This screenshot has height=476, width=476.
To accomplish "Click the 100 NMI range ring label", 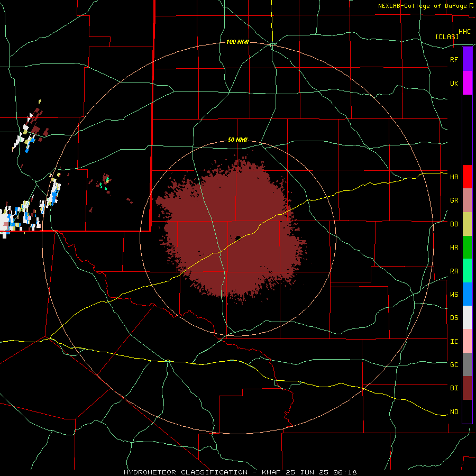I will pos(237,42).
